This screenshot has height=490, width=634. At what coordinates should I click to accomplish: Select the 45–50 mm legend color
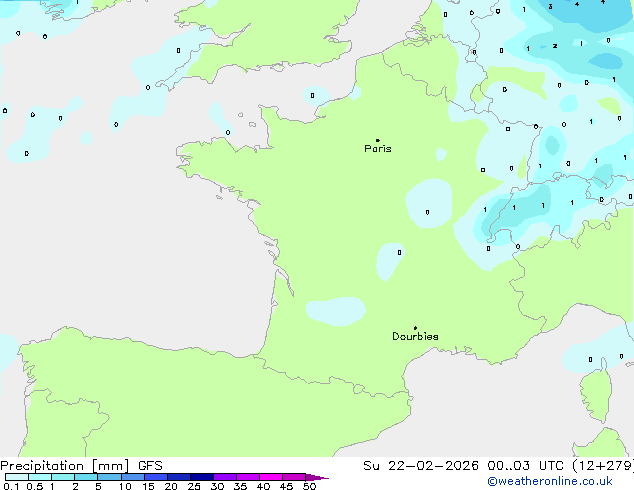pos(294,477)
